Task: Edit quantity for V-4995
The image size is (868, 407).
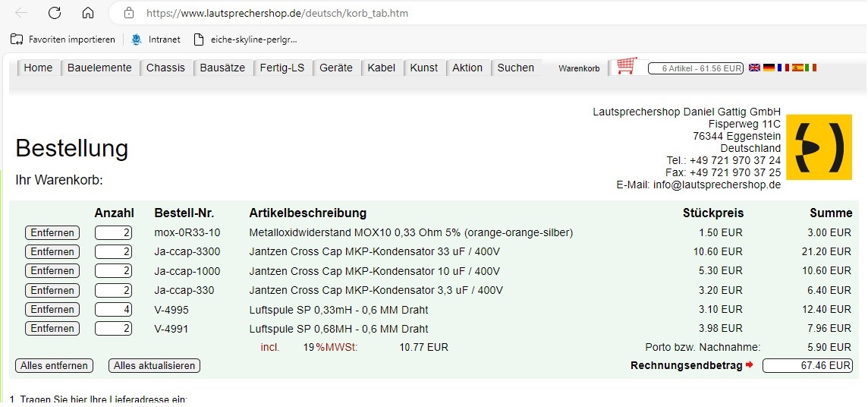Action: tap(114, 310)
